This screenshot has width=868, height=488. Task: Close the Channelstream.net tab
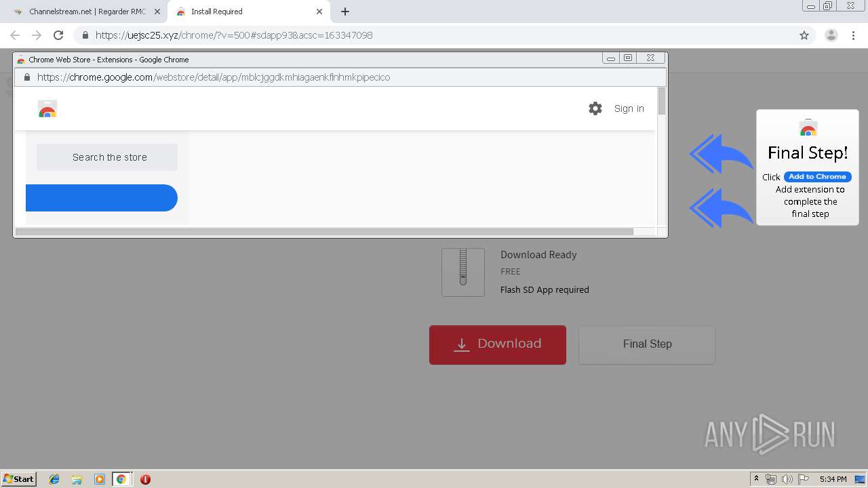(x=157, y=12)
